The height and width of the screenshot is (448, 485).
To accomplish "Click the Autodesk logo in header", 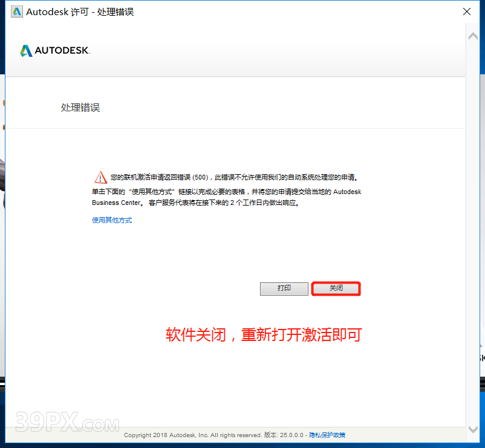I will pyautogui.click(x=55, y=50).
